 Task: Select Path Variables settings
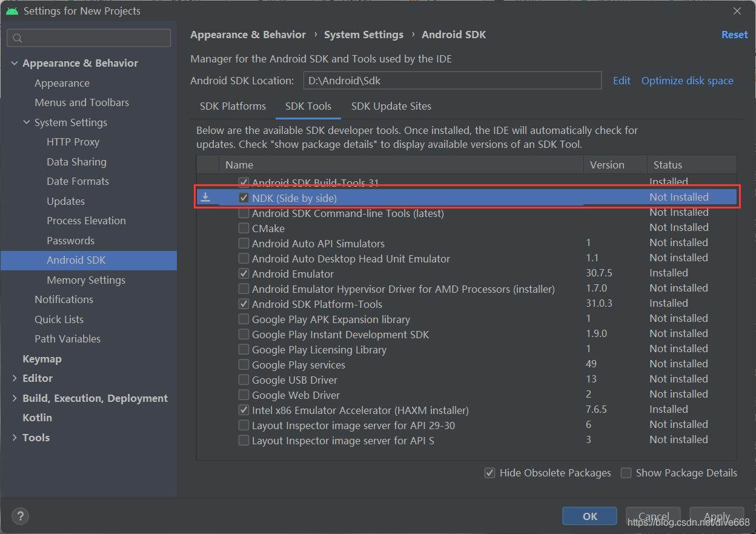(67, 339)
